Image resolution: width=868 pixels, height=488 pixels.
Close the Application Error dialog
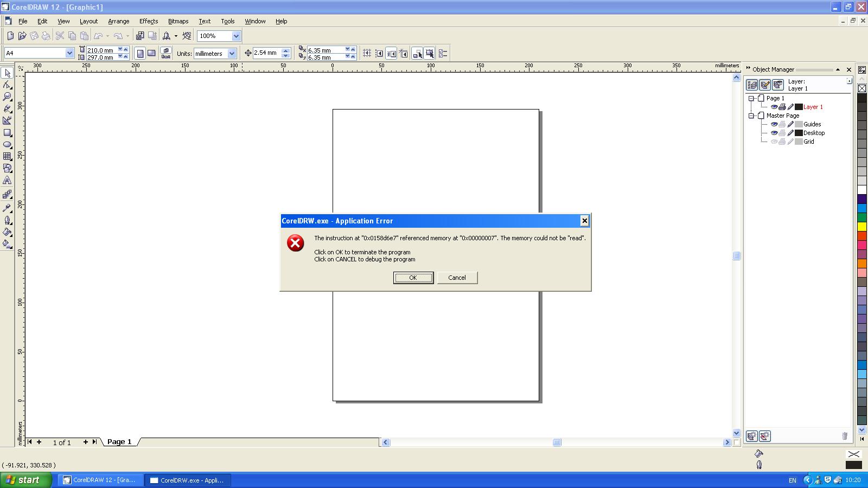coord(584,221)
